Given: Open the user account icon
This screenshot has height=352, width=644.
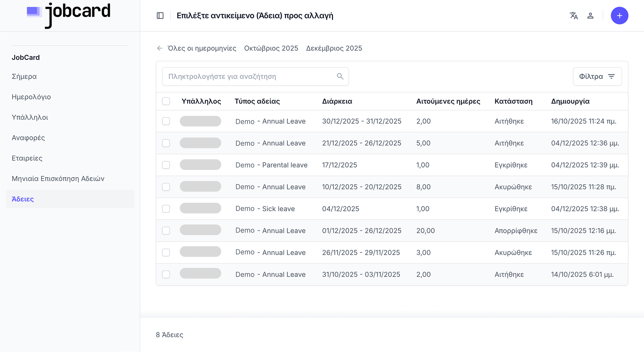Looking at the screenshot, I should point(590,15).
